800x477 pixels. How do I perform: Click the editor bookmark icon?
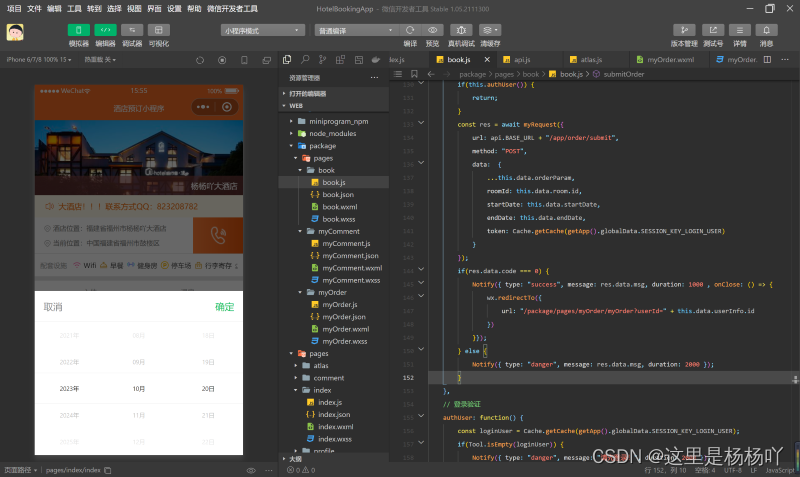coord(414,74)
